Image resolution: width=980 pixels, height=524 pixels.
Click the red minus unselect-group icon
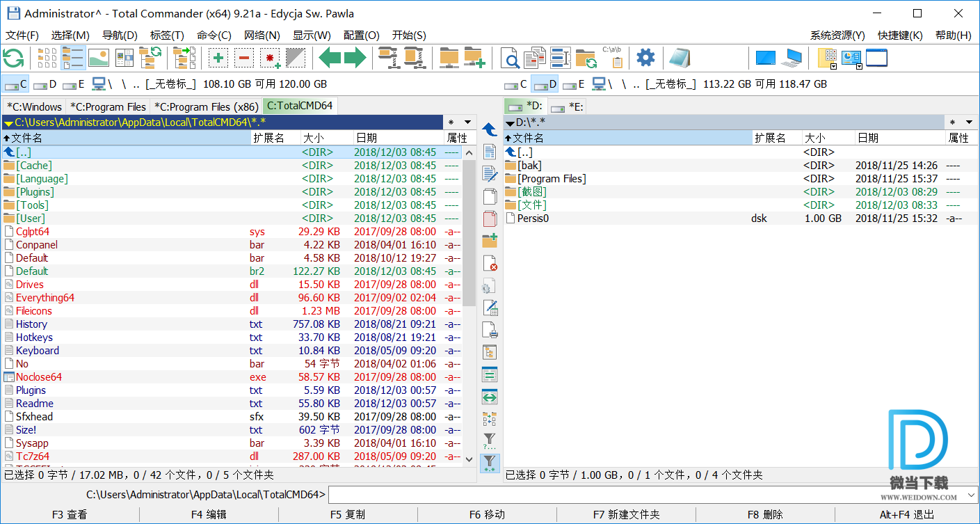[244, 58]
